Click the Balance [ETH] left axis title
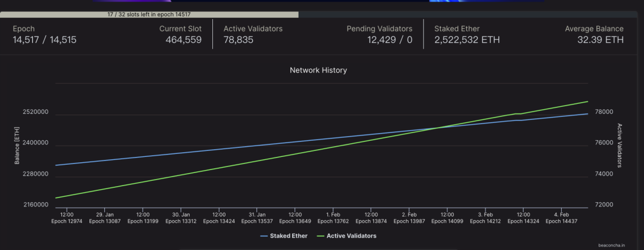This screenshot has height=250, width=644. pyautogui.click(x=17, y=146)
